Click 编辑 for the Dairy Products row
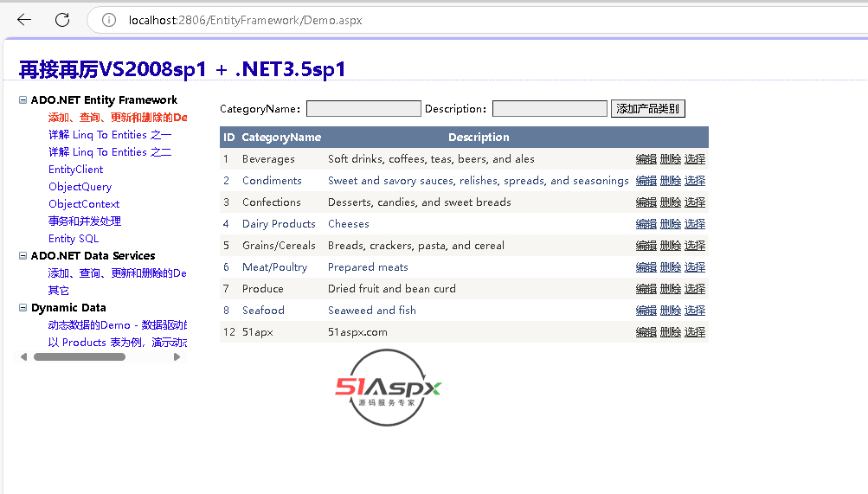868x494 pixels. click(646, 224)
